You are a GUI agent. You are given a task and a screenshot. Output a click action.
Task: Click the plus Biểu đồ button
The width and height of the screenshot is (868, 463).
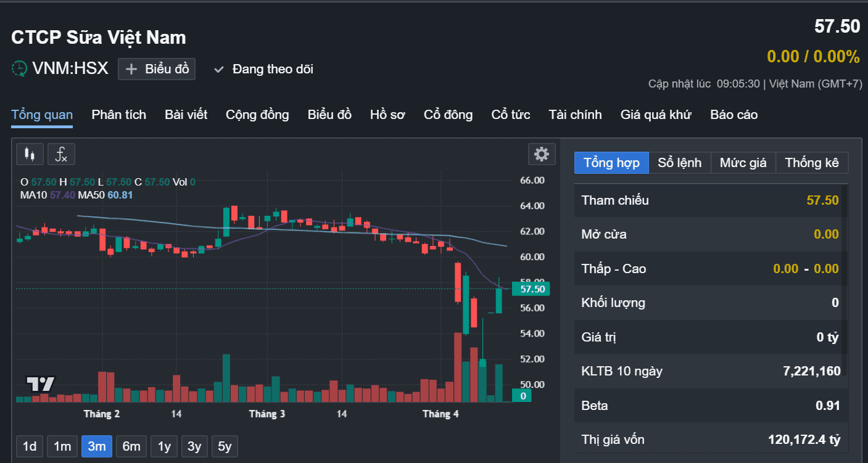157,69
